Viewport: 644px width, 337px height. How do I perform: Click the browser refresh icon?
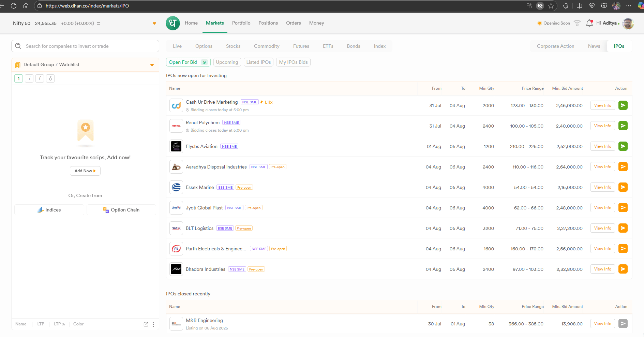pos(14,6)
